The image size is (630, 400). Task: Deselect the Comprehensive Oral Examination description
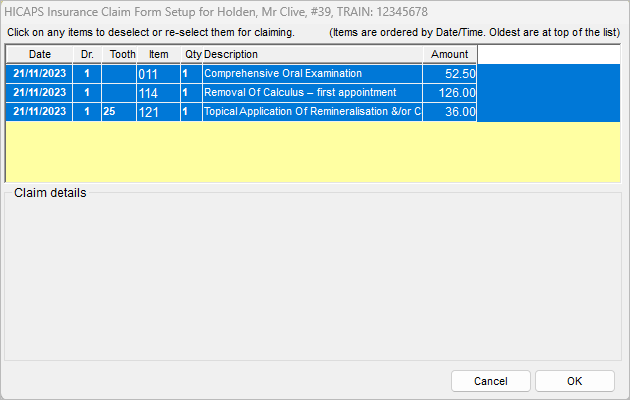coord(312,73)
